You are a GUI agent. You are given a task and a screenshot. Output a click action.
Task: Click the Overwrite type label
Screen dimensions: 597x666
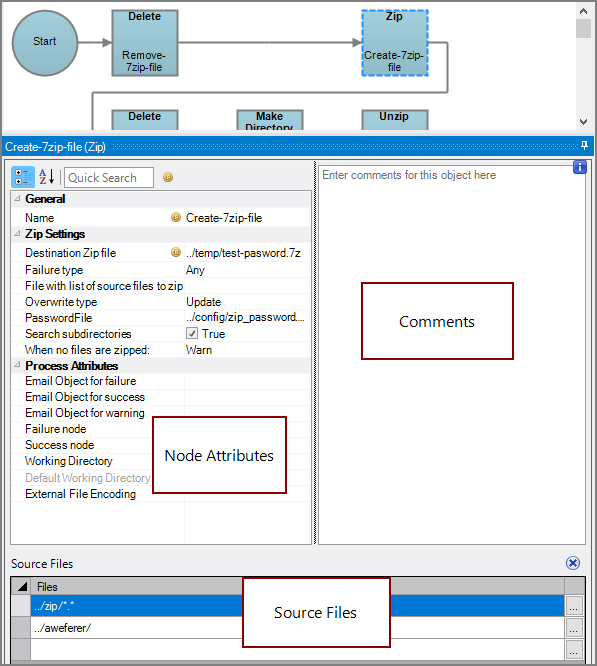61,302
